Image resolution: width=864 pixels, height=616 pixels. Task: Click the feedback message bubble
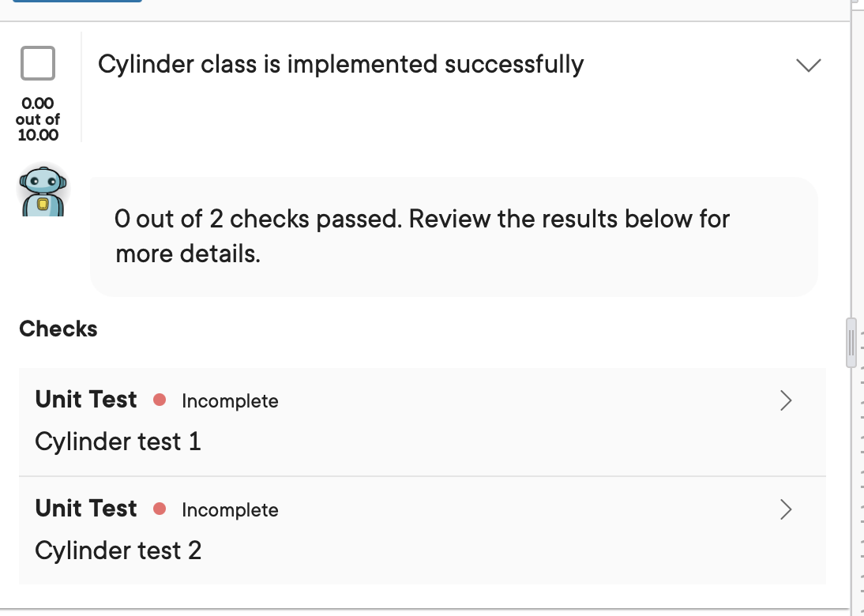[453, 235]
